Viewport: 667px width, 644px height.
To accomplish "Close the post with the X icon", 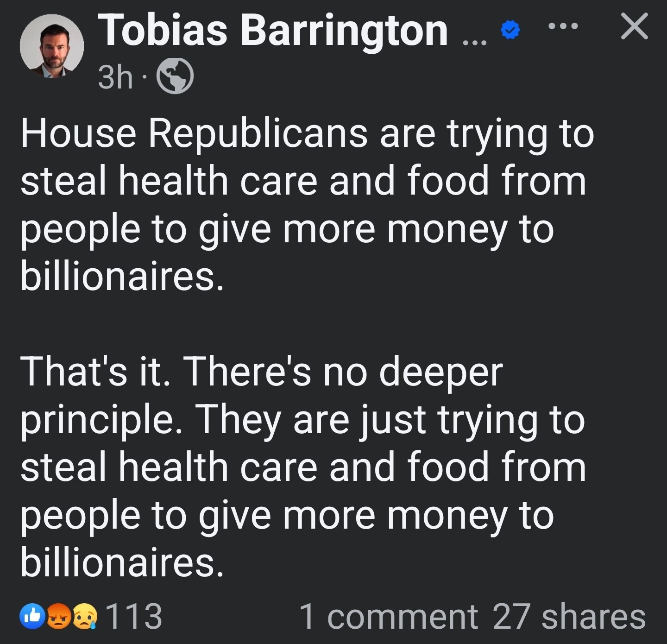I will click(634, 26).
